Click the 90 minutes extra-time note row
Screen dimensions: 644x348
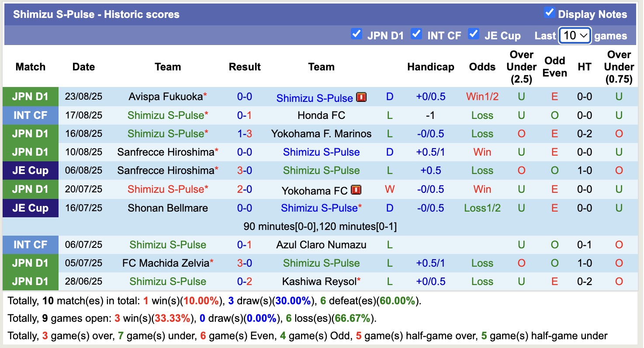point(322,226)
